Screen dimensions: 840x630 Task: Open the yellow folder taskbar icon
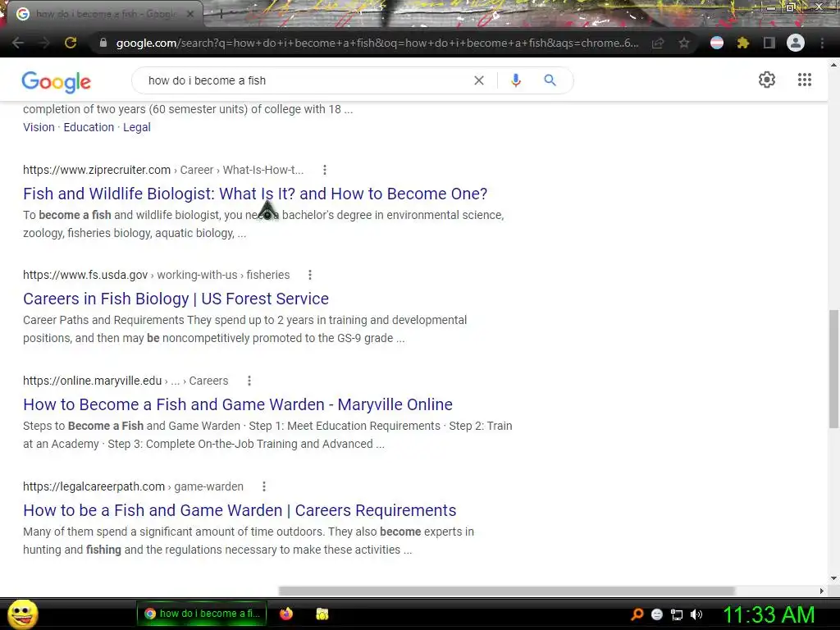coord(322,614)
